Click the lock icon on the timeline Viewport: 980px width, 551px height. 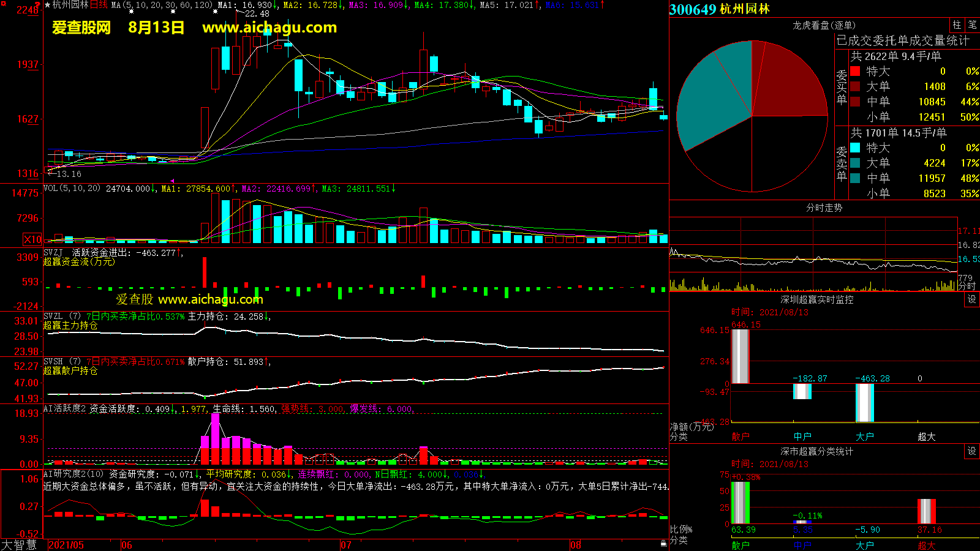(663, 544)
